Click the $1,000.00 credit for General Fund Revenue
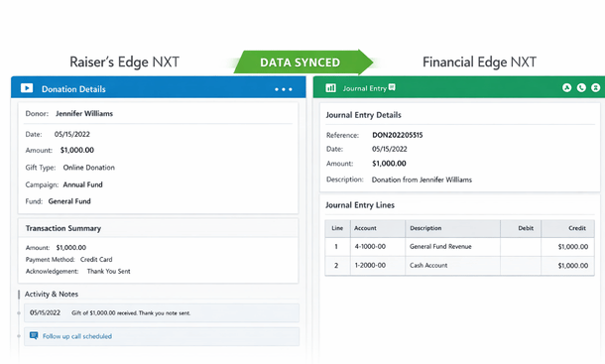 point(573,247)
